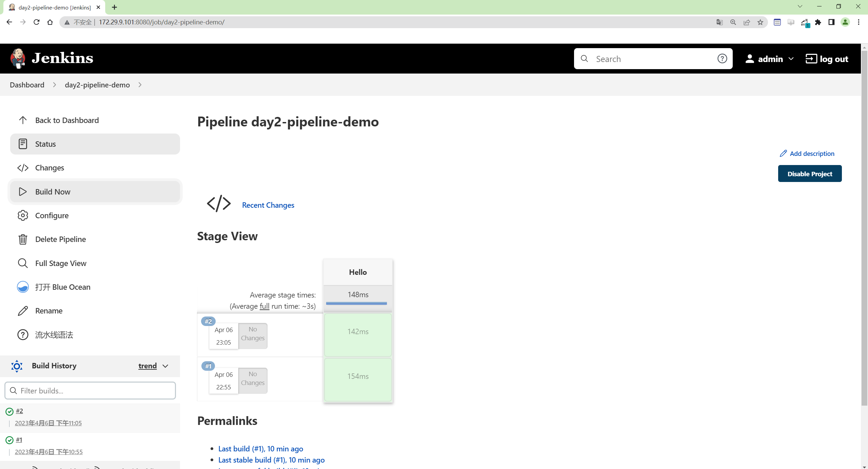The height and width of the screenshot is (469, 868).
Task: Open Full Stage View from sidebar
Action: (95, 263)
